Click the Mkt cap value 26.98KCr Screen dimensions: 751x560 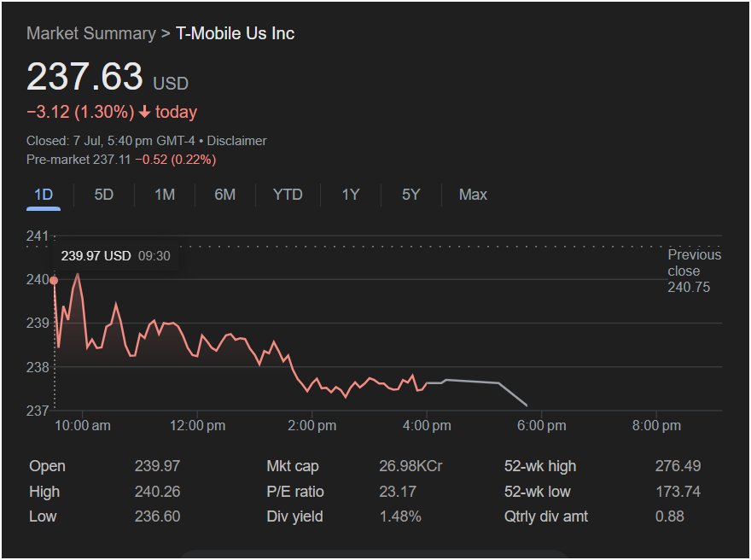point(410,466)
